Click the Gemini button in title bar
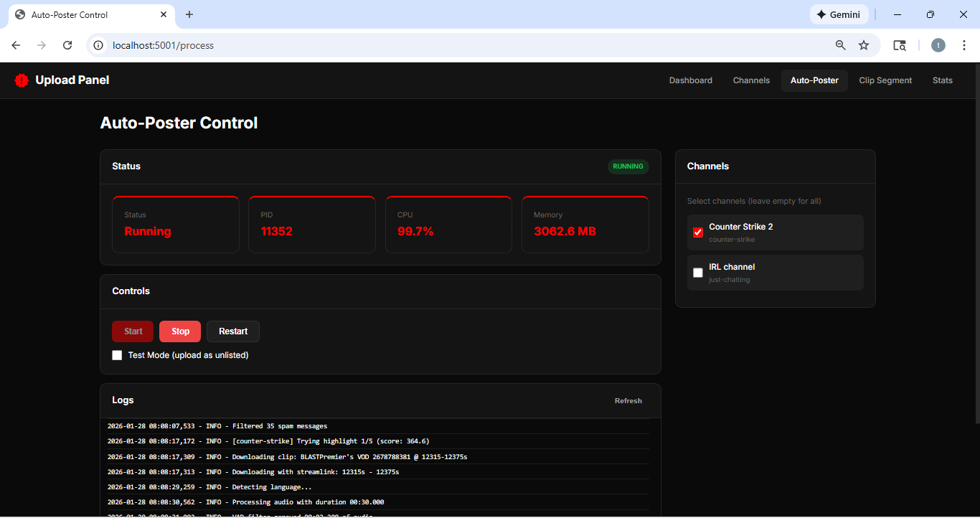Viewport: 980px width, 518px height. pyautogui.click(x=839, y=14)
